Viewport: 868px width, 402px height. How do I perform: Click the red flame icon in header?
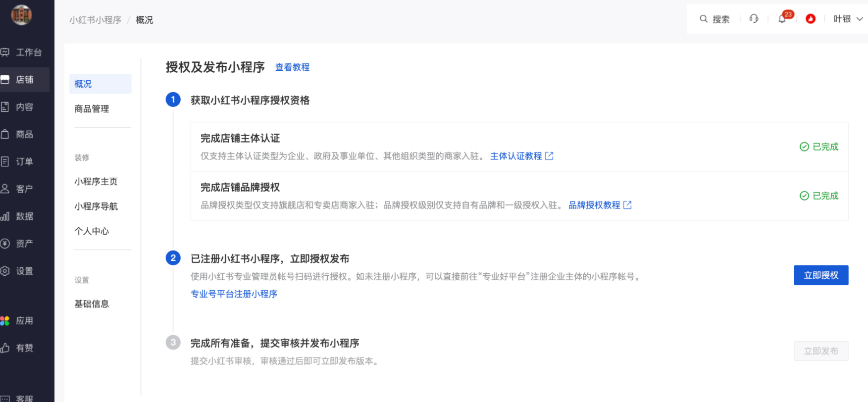811,19
